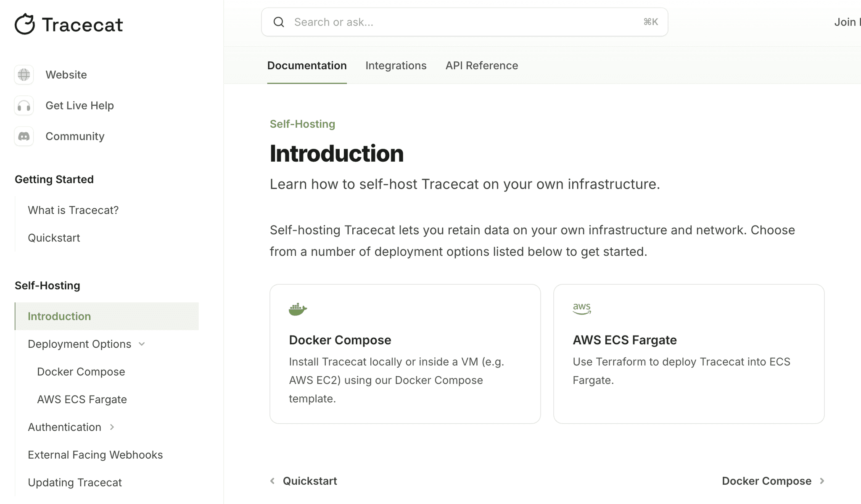The image size is (861, 504).
Task: Select the Docker Compose deployment card
Action: pyautogui.click(x=404, y=354)
